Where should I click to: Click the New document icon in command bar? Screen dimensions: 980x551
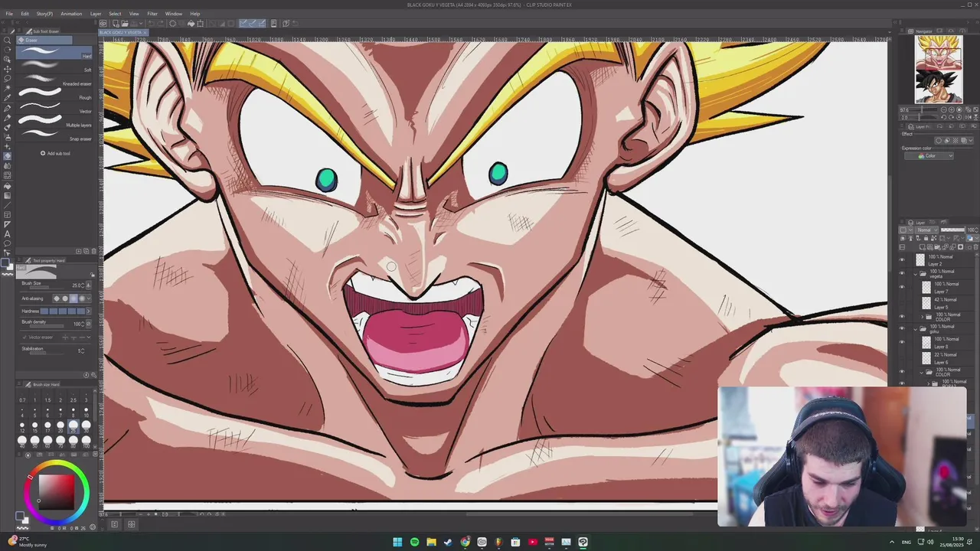[116, 23]
